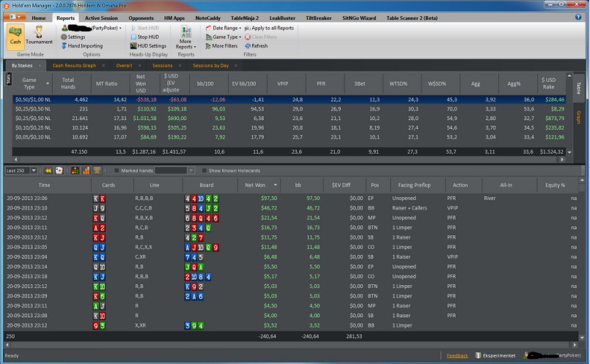
Task: Close the Sessions tab
Action: coord(180,65)
